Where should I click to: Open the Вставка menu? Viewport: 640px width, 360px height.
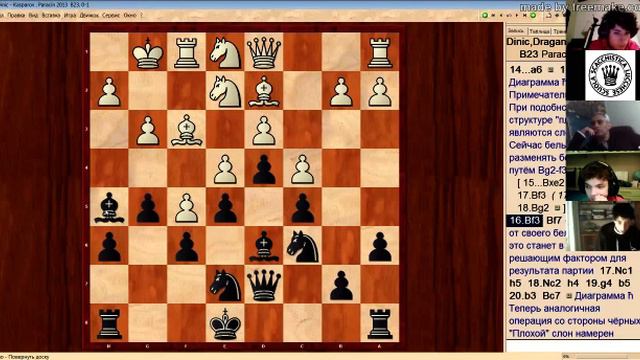point(51,15)
